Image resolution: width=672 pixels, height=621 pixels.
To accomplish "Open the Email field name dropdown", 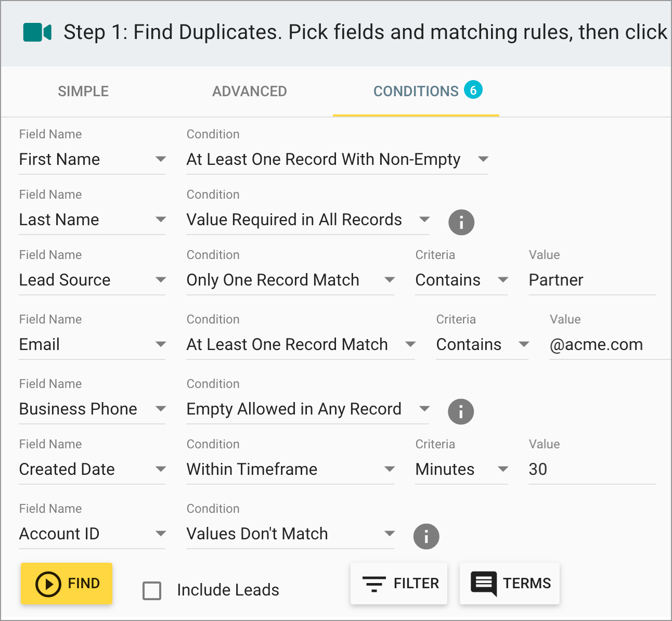I will point(92,344).
